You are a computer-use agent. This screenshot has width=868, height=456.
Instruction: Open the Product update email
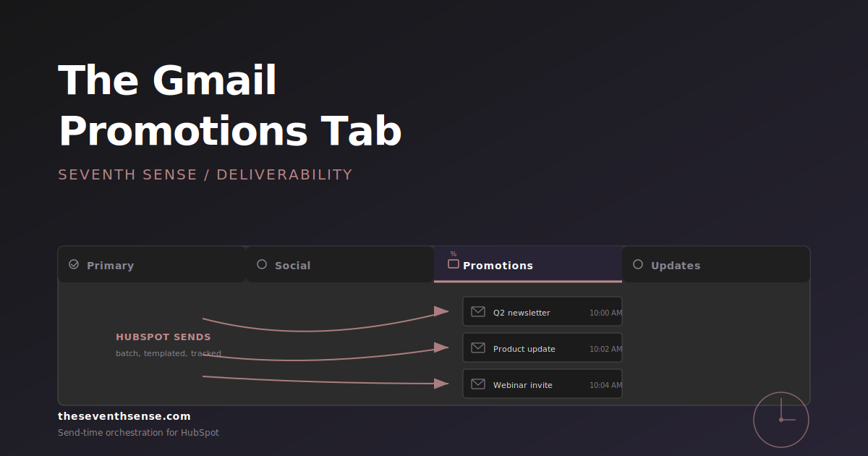pos(542,347)
